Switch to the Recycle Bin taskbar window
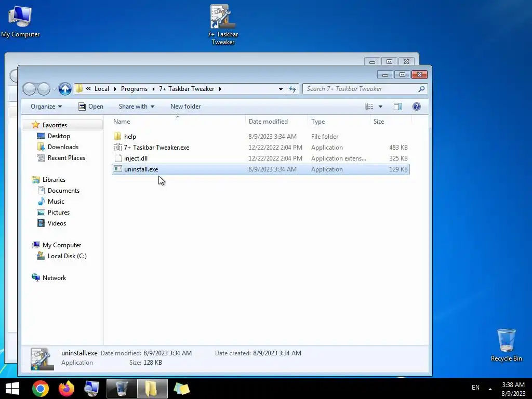 click(122, 389)
